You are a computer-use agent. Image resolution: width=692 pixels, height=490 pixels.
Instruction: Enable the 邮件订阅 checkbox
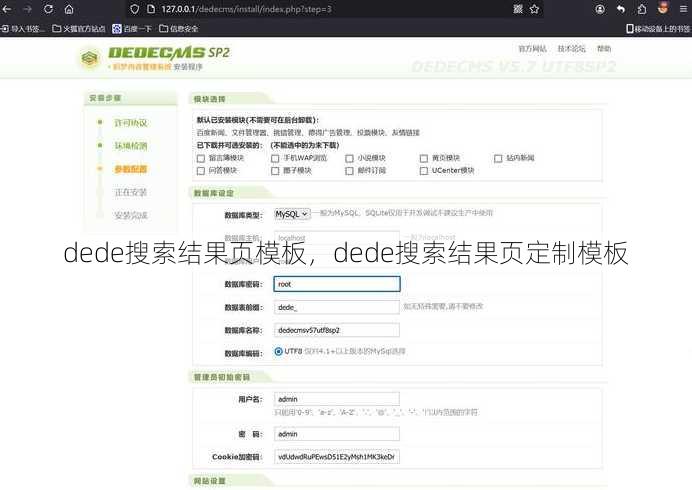[x=350, y=170]
